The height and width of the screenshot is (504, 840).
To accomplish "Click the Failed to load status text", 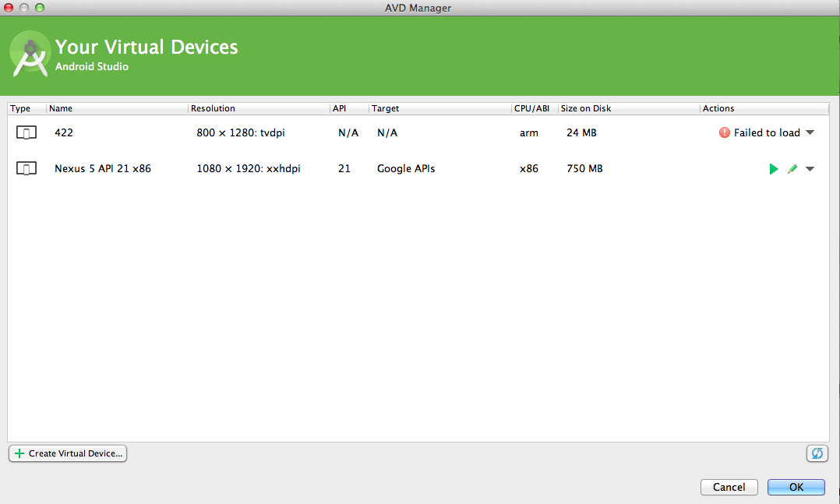I will 767,133.
